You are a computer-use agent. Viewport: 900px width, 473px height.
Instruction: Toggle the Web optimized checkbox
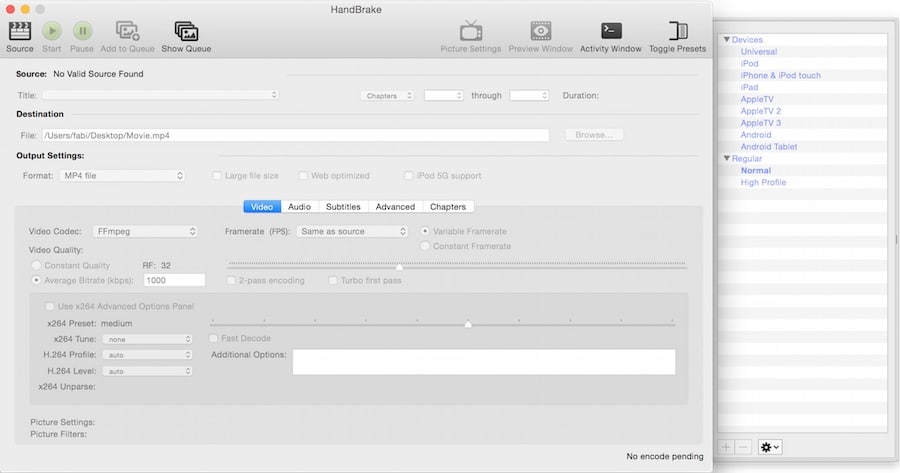click(303, 176)
